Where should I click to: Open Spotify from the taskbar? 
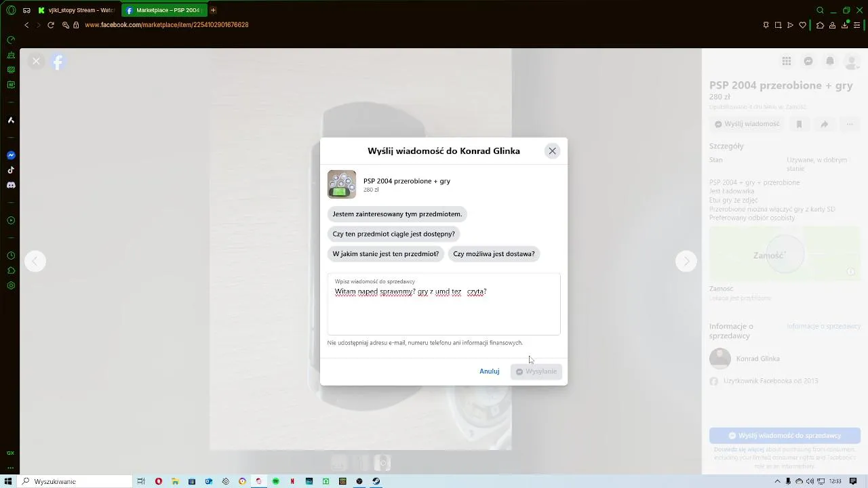[276, 481]
